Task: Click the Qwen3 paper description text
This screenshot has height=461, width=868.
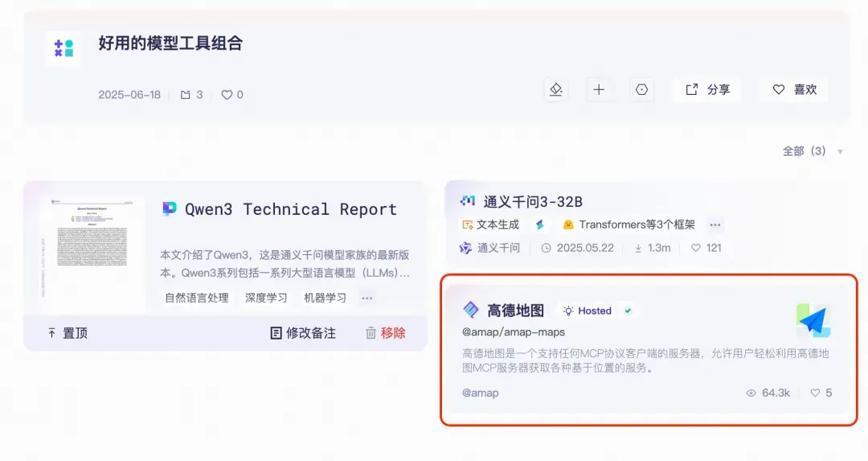Action: pos(285,264)
